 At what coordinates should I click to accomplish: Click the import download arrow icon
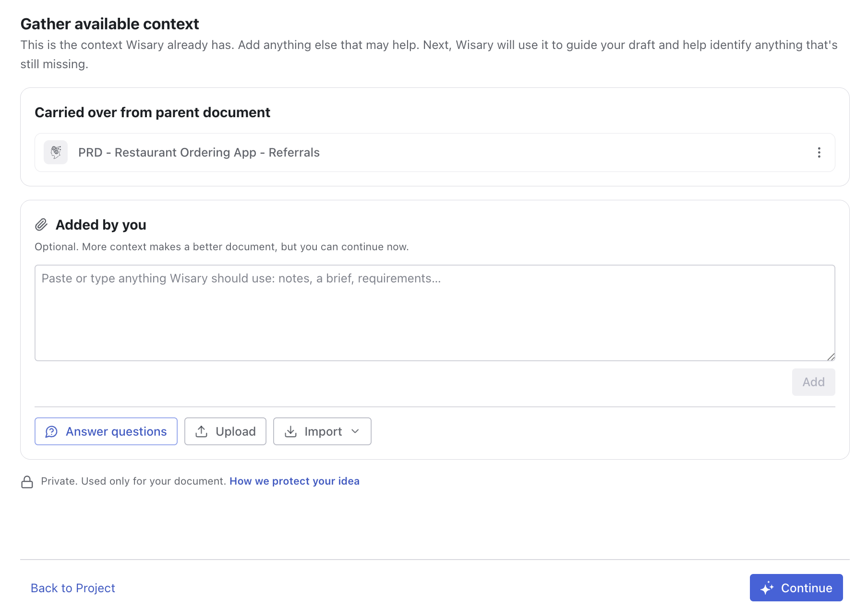pyautogui.click(x=290, y=431)
